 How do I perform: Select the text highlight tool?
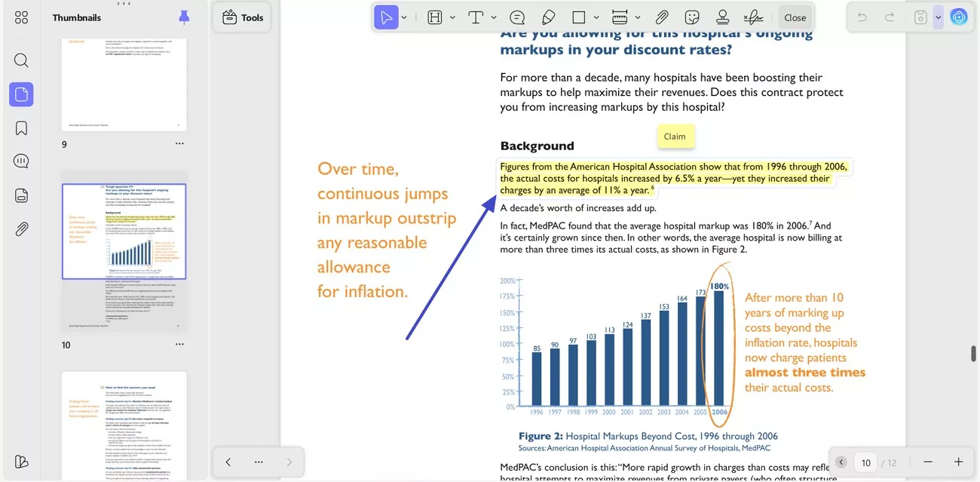[435, 17]
